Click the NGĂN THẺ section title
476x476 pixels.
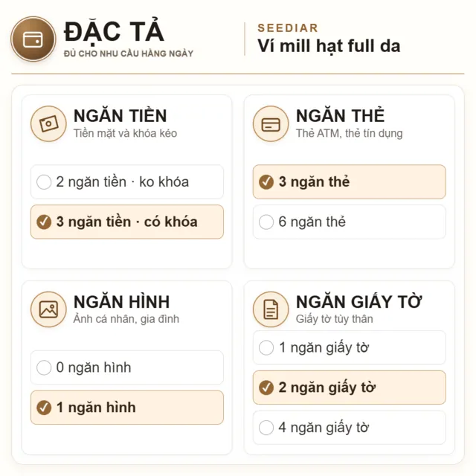[341, 115]
